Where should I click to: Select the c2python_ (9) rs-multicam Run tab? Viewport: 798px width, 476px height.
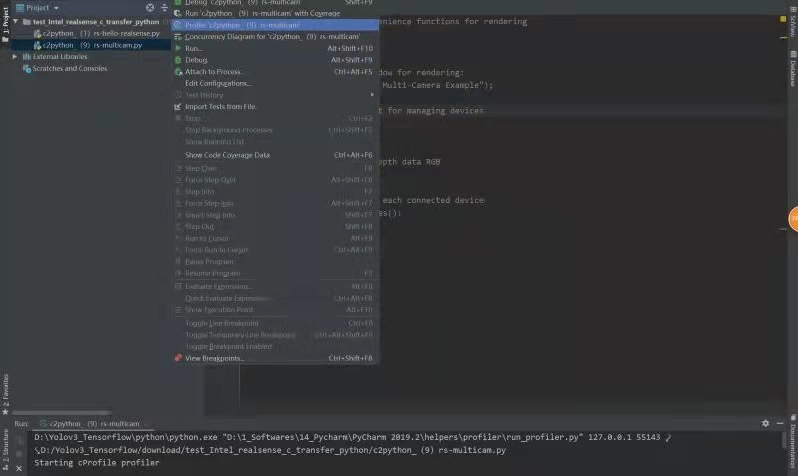(91, 424)
